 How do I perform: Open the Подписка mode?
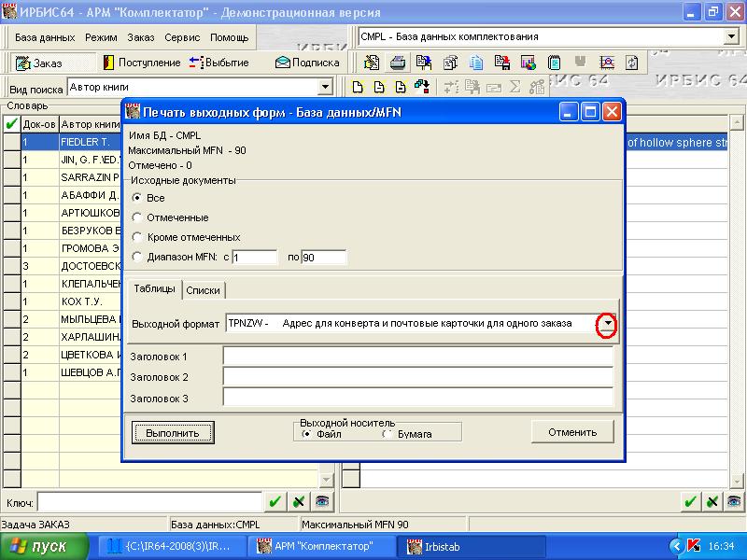click(x=307, y=63)
